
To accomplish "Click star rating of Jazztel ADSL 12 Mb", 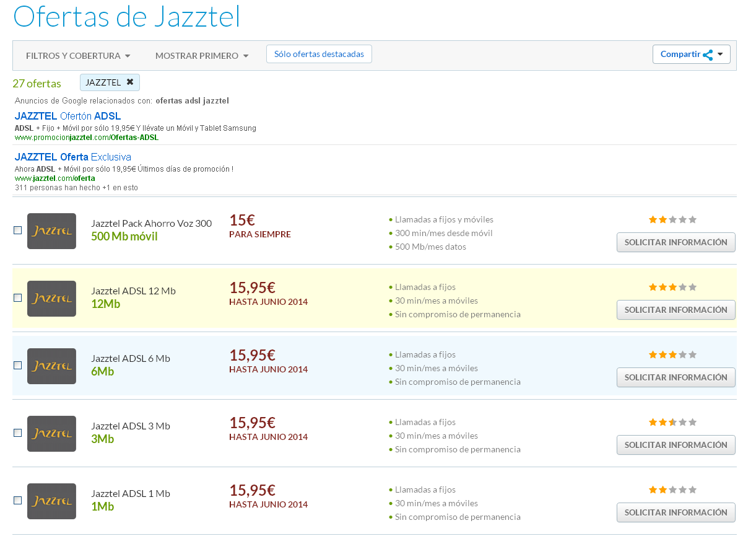I will [x=672, y=287].
